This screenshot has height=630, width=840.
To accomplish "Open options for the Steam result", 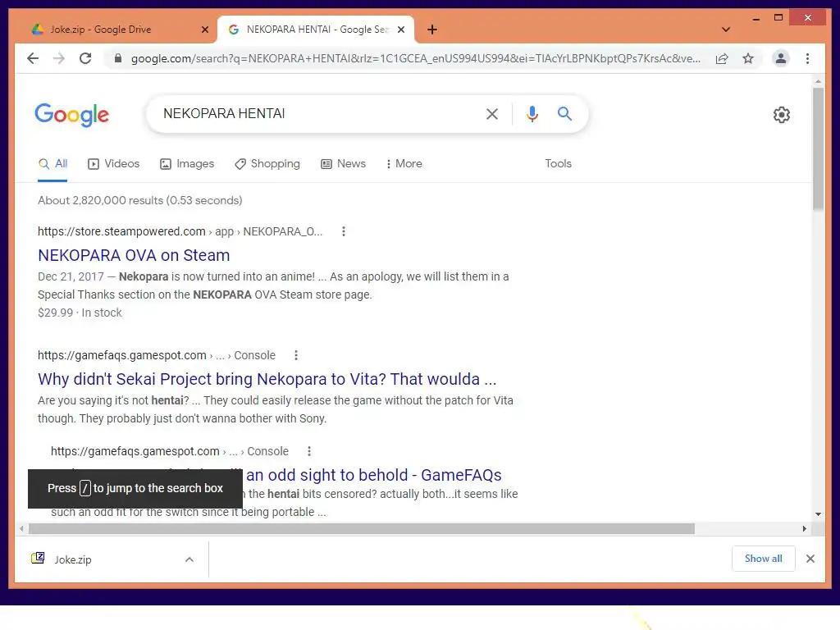I will click(344, 231).
